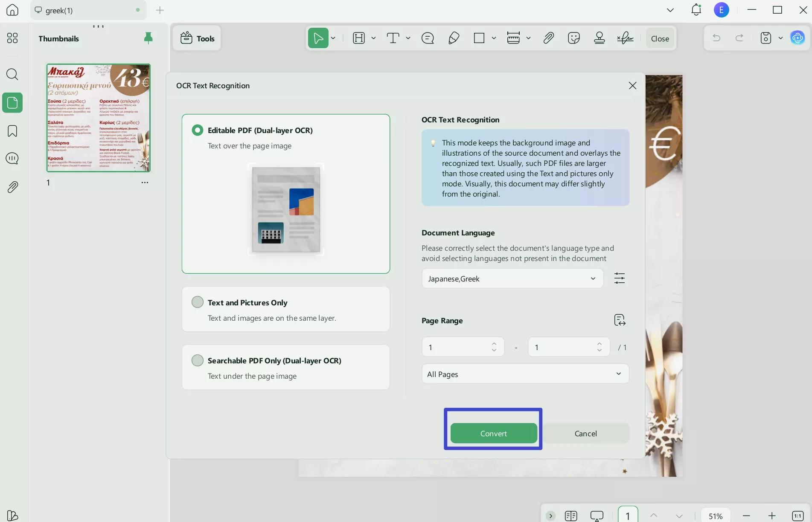Viewport: 812px width, 522px height.
Task: Expand the text tool options arrow
Action: pyautogui.click(x=408, y=38)
